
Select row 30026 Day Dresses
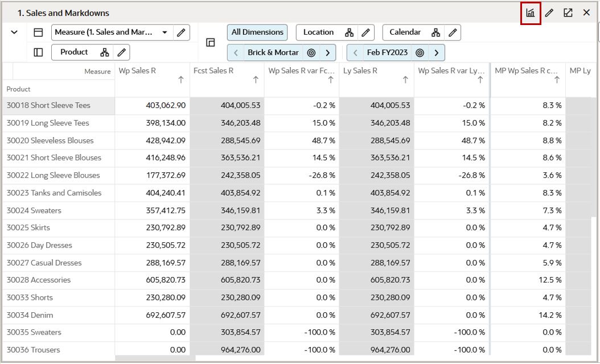(x=59, y=246)
